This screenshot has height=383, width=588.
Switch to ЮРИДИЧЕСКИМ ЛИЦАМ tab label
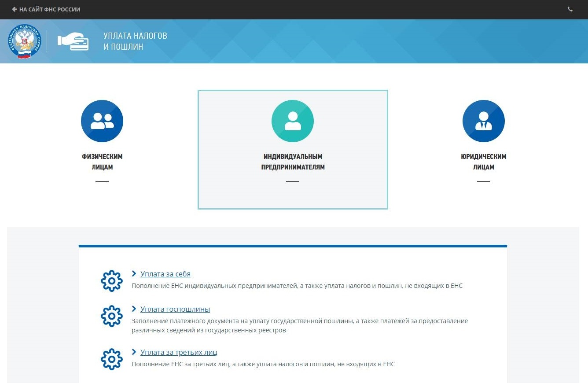484,162
